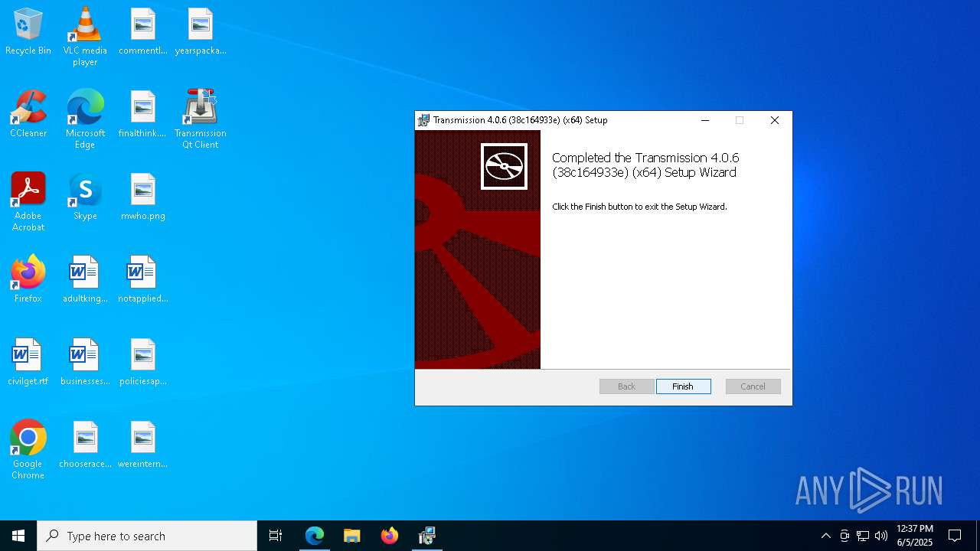Click the 'Completed the Transmission 4.0.6' heading
This screenshot has width=980, height=551.
click(645, 165)
